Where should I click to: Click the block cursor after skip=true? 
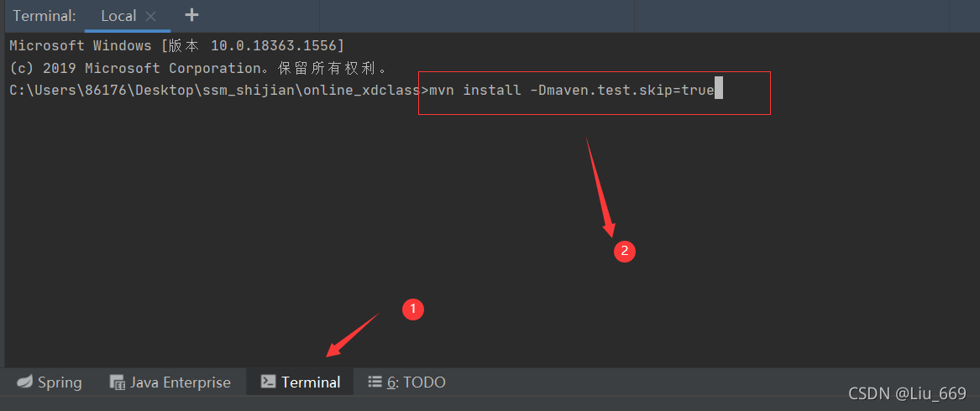718,90
